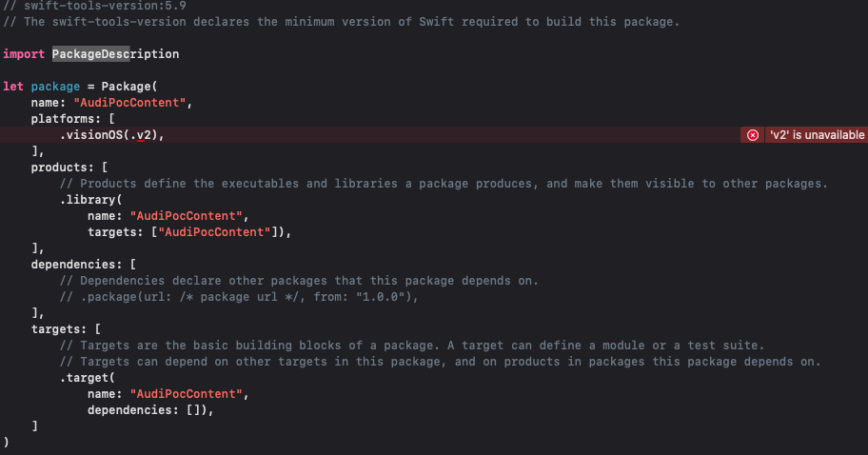
Task: Place the cursor on the underlined .v2 argument
Action: point(141,135)
